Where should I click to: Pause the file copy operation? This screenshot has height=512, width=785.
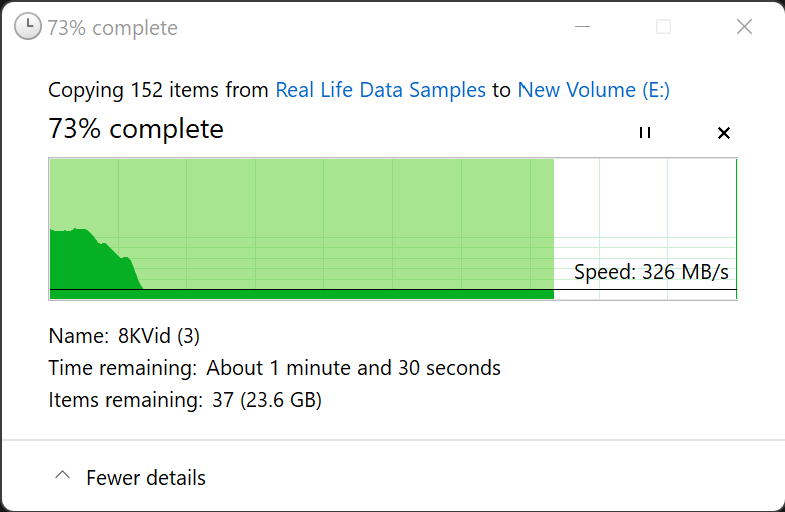coord(645,133)
